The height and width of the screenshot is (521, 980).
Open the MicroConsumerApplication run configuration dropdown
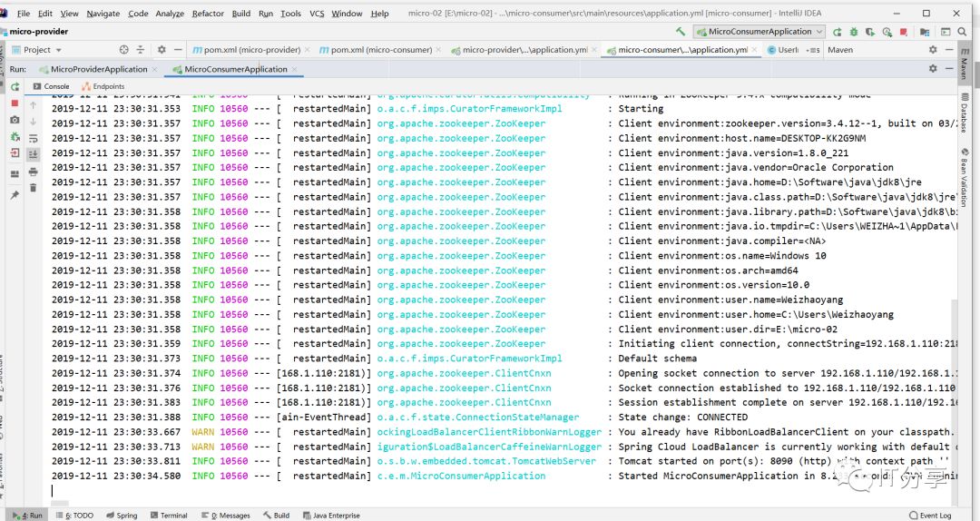click(x=759, y=31)
